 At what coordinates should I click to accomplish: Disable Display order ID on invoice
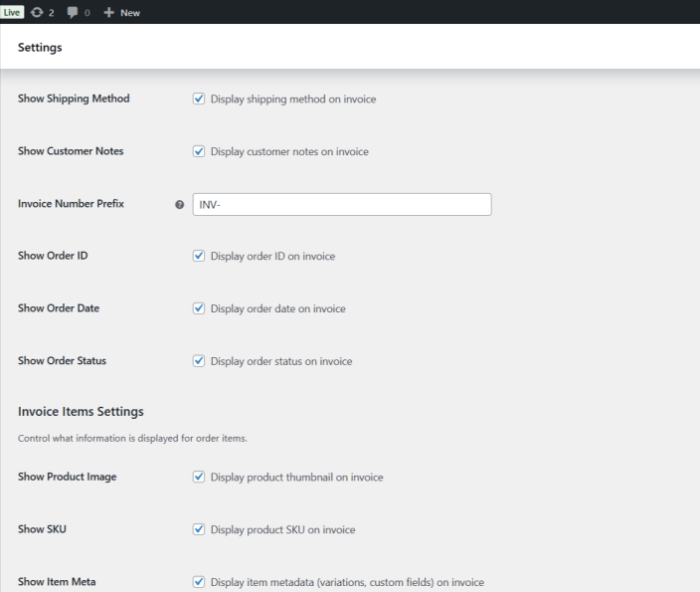point(199,256)
